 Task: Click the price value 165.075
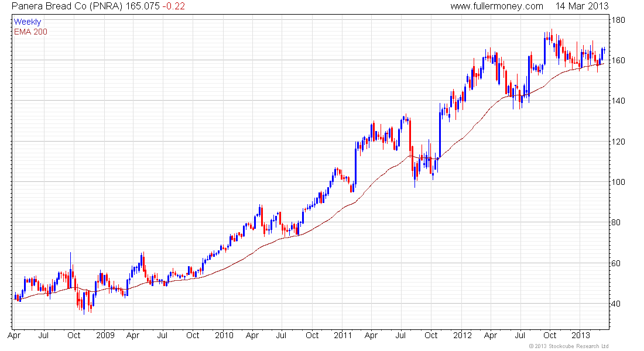tap(142, 6)
